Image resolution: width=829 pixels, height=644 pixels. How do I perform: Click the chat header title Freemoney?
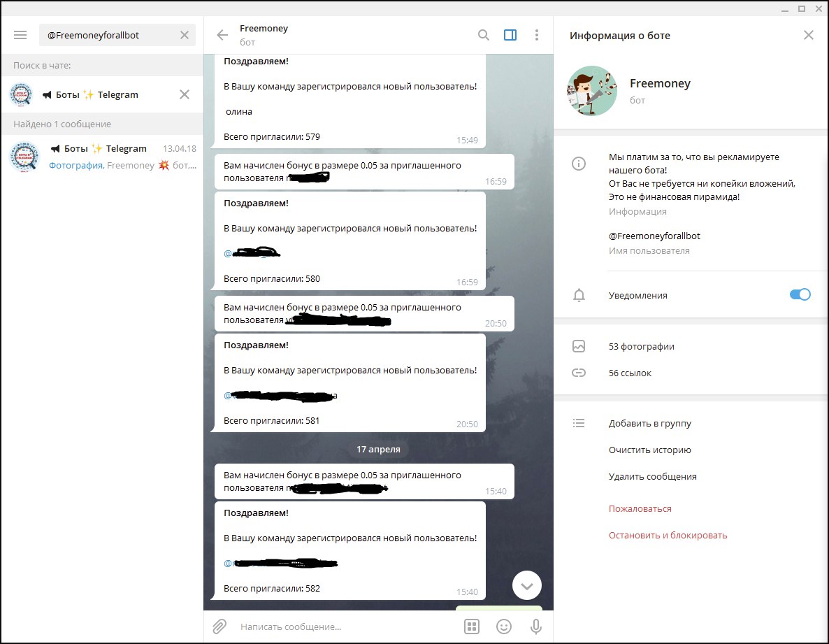(264, 28)
